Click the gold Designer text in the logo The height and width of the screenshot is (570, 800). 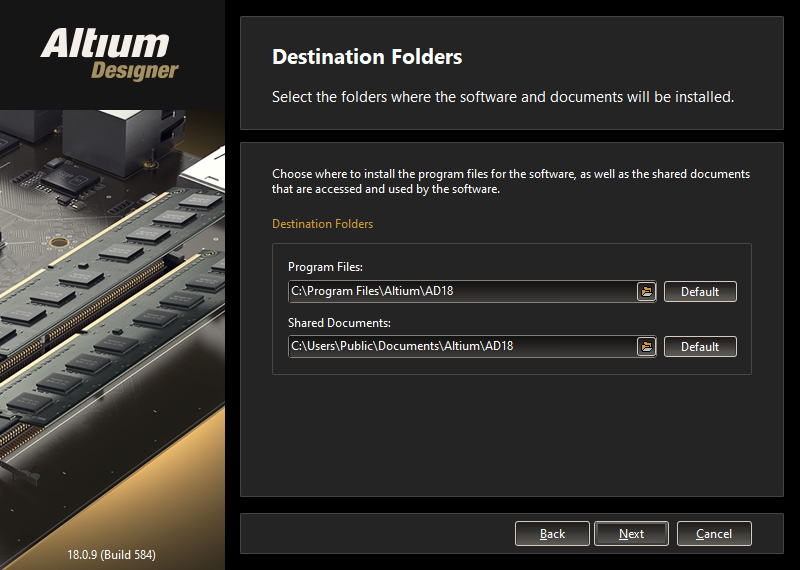pyautogui.click(x=135, y=70)
